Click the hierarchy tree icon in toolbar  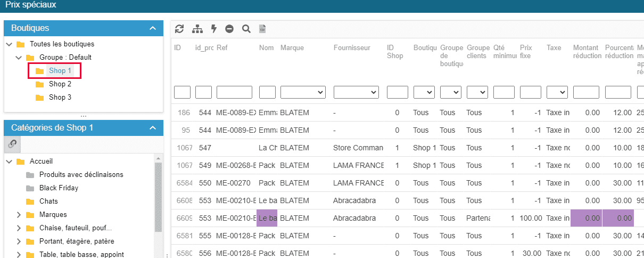197,29
